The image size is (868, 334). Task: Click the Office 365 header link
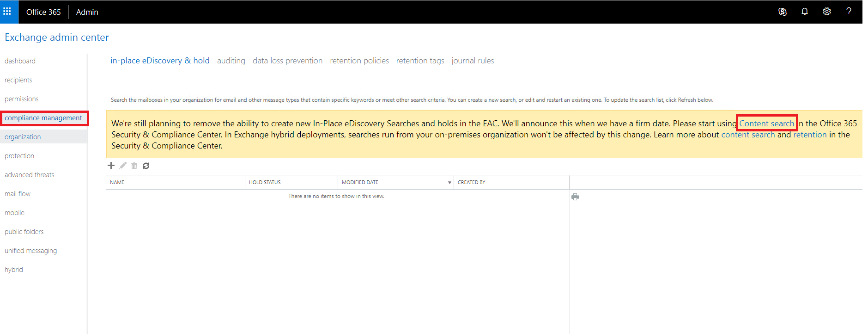coord(43,12)
